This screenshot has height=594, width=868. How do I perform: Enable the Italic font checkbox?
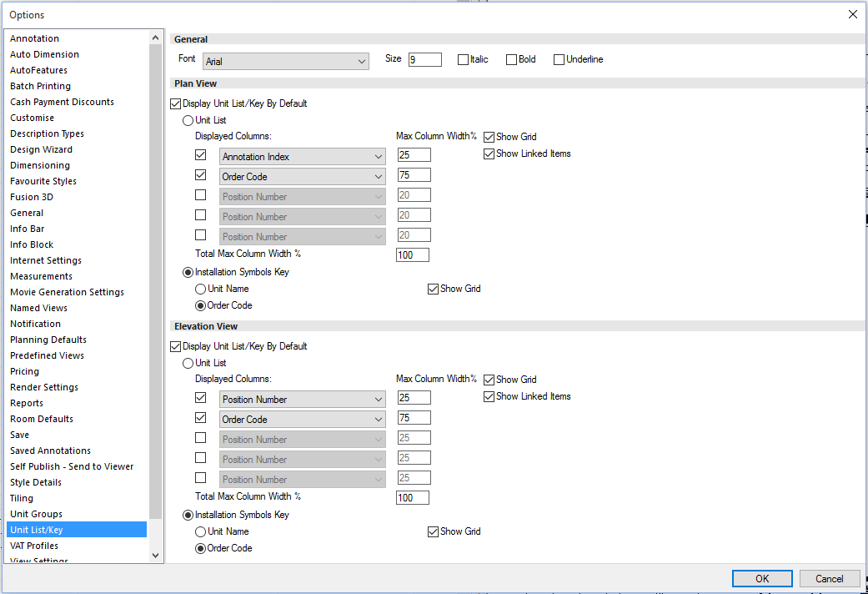click(x=464, y=60)
